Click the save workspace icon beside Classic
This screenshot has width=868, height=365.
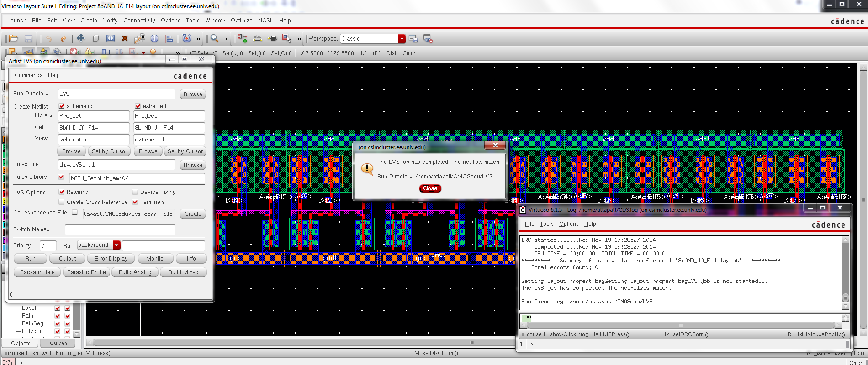[413, 39]
